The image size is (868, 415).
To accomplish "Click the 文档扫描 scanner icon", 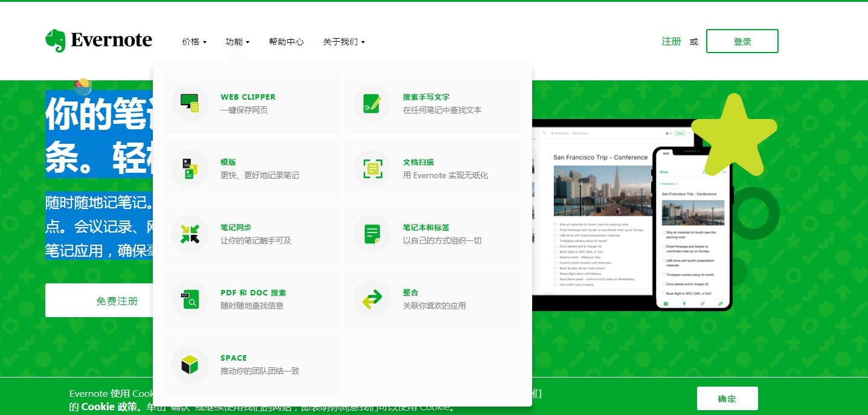I will [372, 169].
